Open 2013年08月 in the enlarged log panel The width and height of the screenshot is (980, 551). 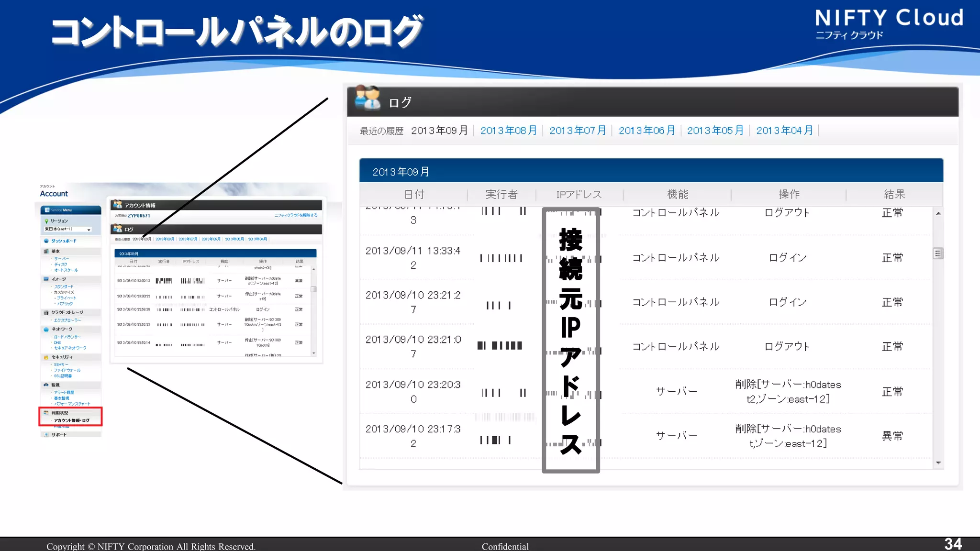click(508, 131)
